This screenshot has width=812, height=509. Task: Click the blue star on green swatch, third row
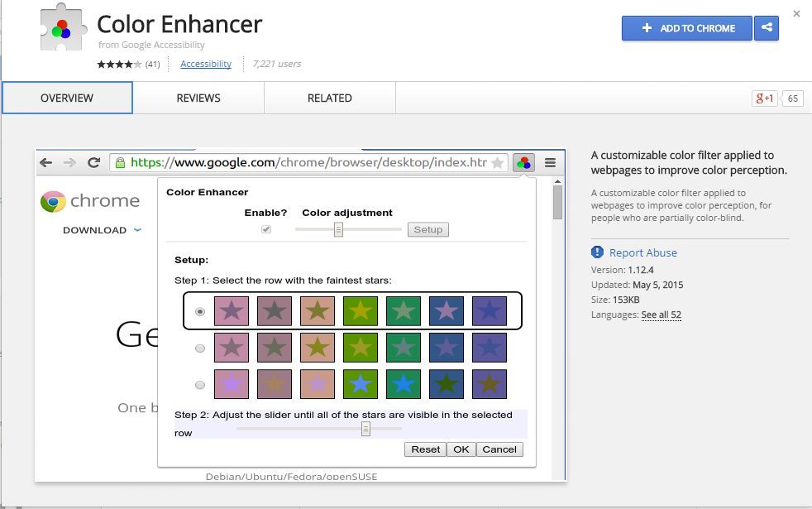(x=361, y=384)
